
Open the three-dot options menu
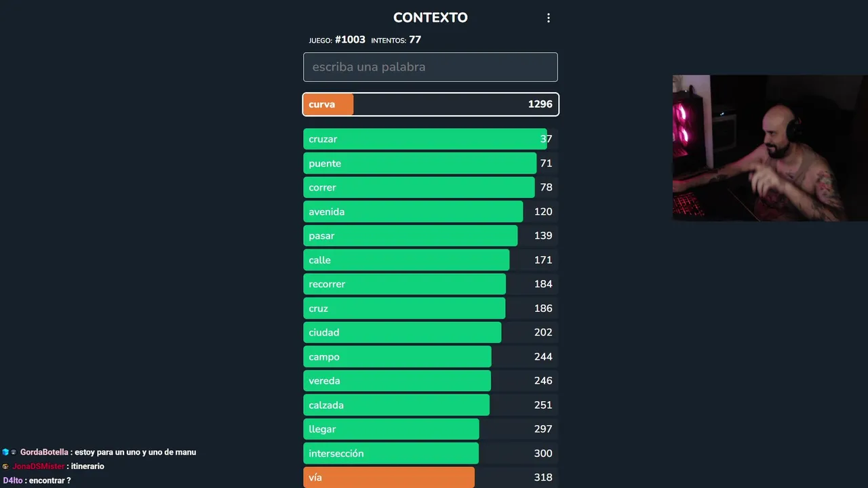coord(549,18)
